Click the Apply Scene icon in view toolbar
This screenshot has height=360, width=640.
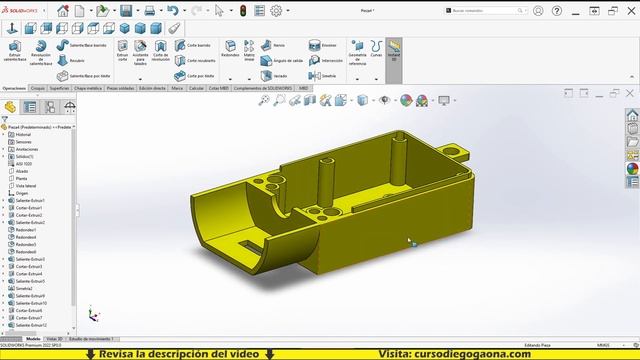tap(422, 100)
